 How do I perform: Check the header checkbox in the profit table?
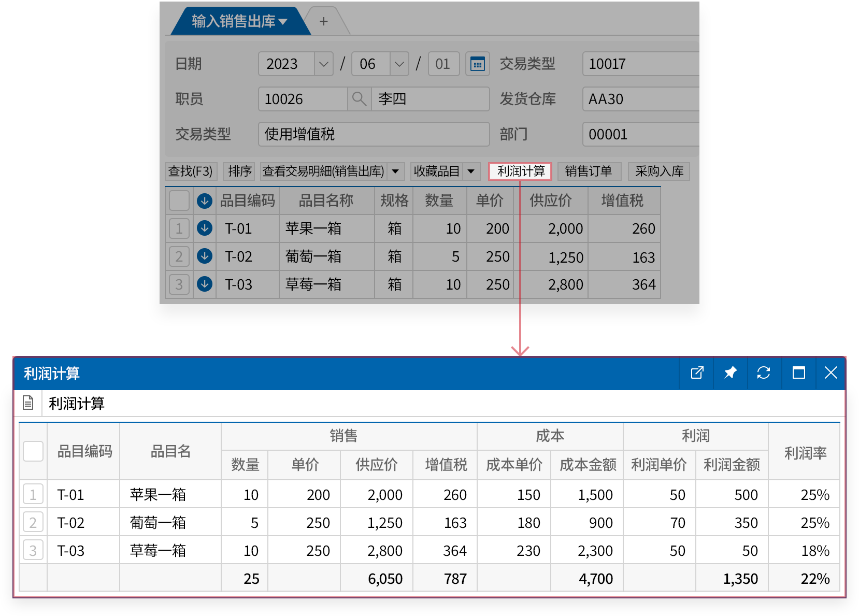click(x=33, y=451)
